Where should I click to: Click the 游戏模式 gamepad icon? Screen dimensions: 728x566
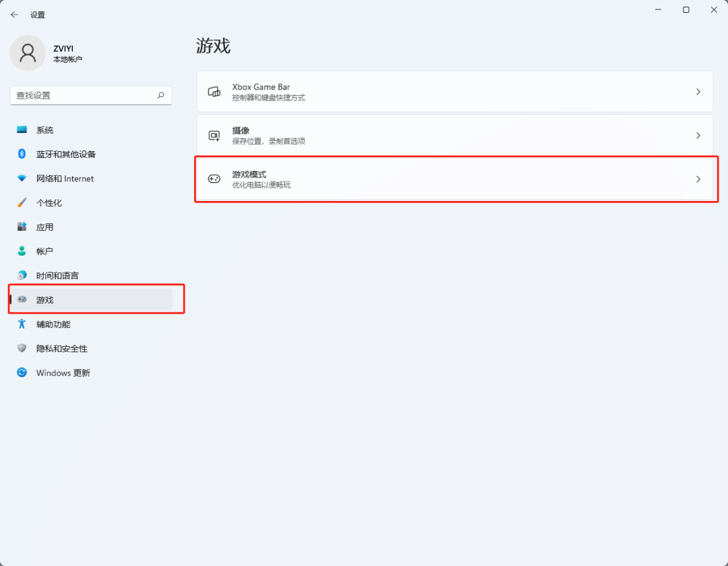coord(214,178)
